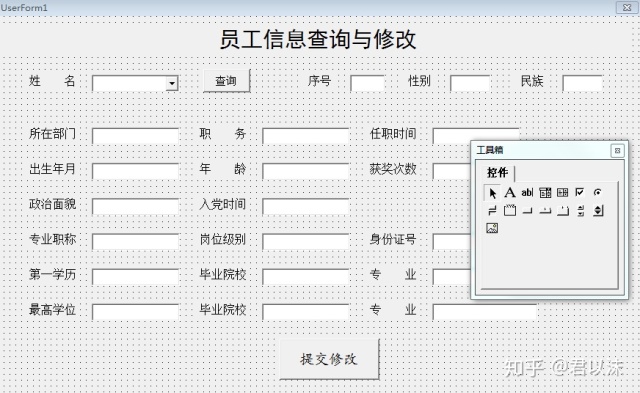This screenshot has width=640, height=393.
Task: Select the 性别 label
Action: pyautogui.click(x=419, y=81)
